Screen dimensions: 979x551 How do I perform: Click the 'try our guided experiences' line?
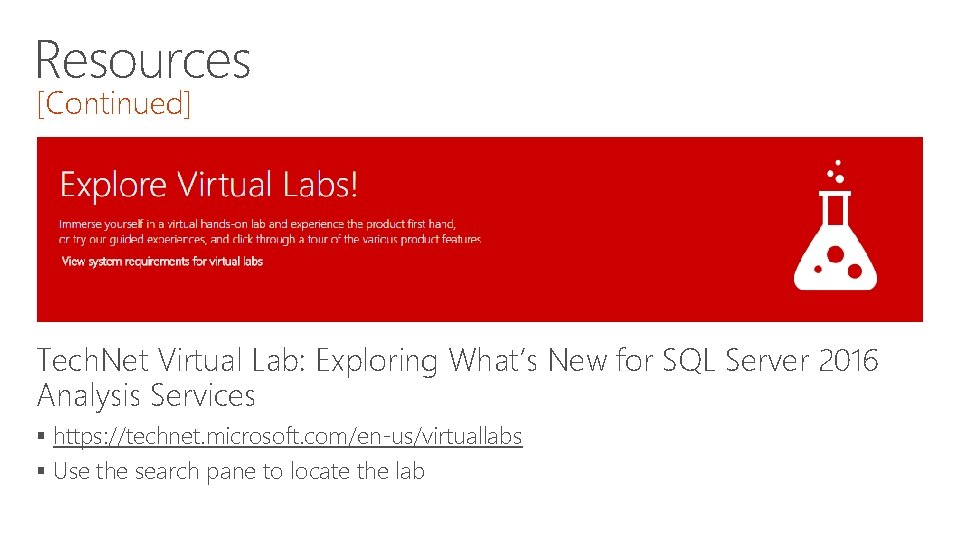tap(270, 240)
